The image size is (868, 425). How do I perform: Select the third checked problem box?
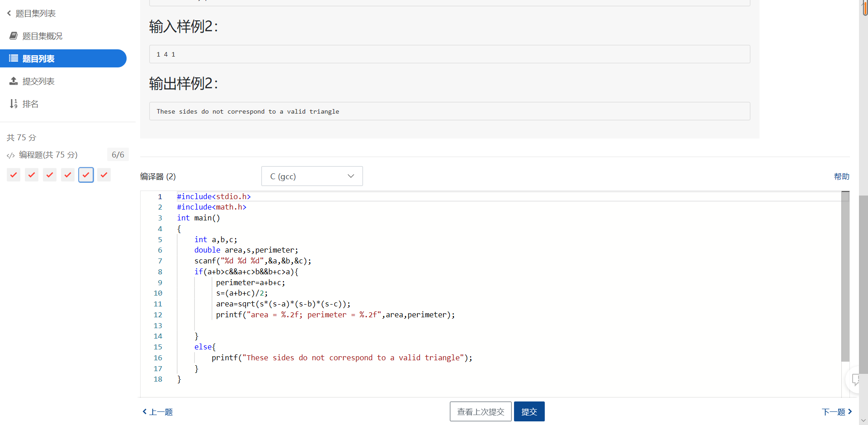pyautogui.click(x=50, y=175)
